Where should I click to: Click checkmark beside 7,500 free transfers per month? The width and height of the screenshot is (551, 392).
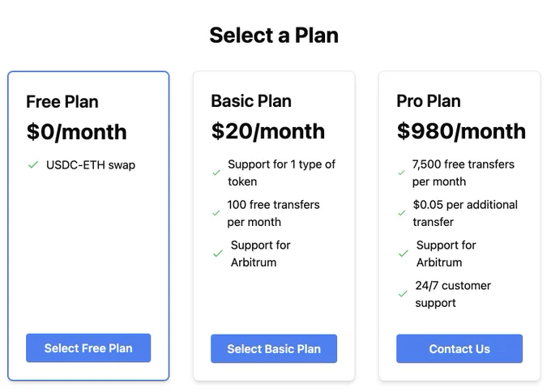click(x=401, y=173)
